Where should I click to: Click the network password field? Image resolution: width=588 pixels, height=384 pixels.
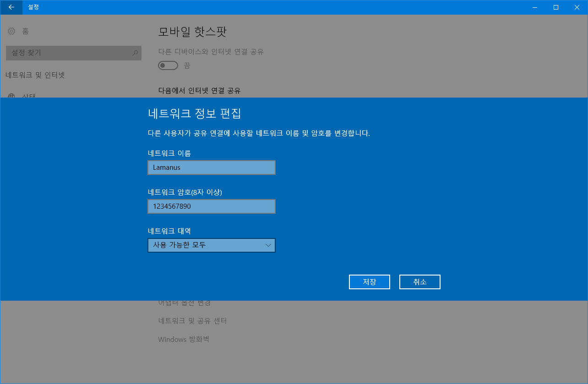point(211,206)
